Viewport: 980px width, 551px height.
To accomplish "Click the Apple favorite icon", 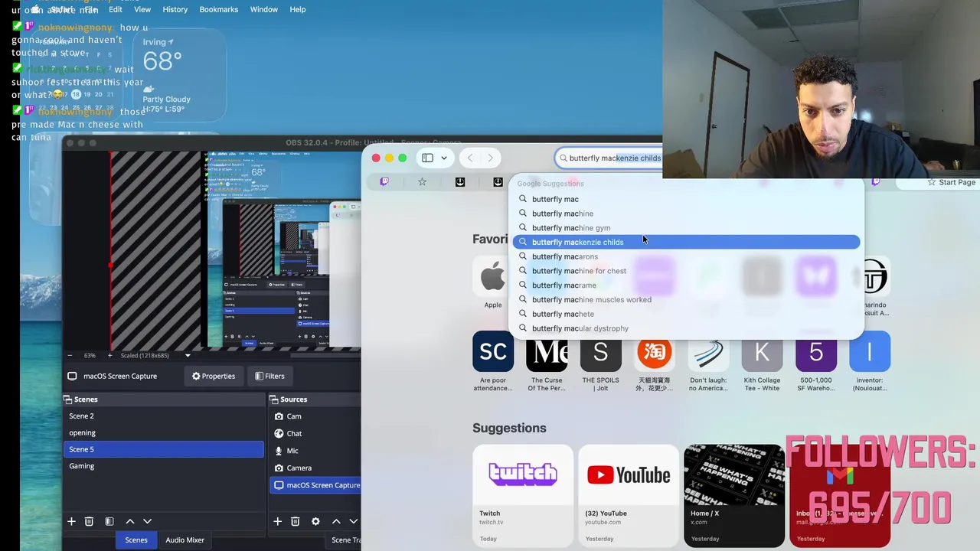I will (x=492, y=276).
